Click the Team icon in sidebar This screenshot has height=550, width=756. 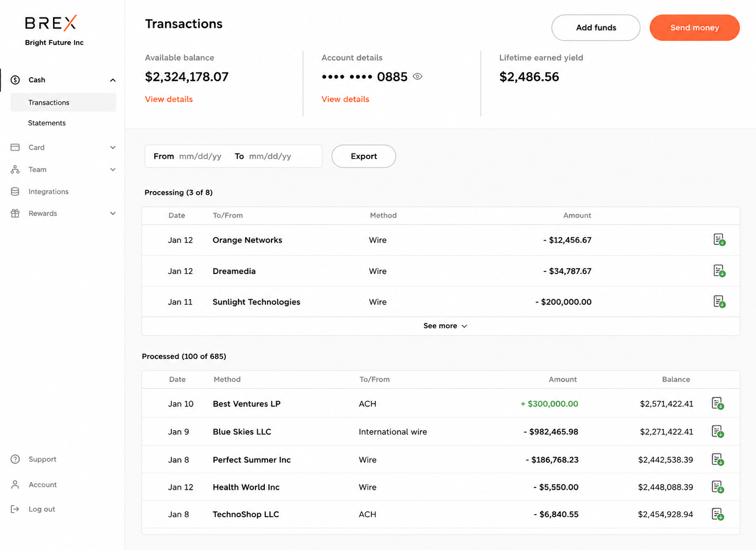(15, 170)
